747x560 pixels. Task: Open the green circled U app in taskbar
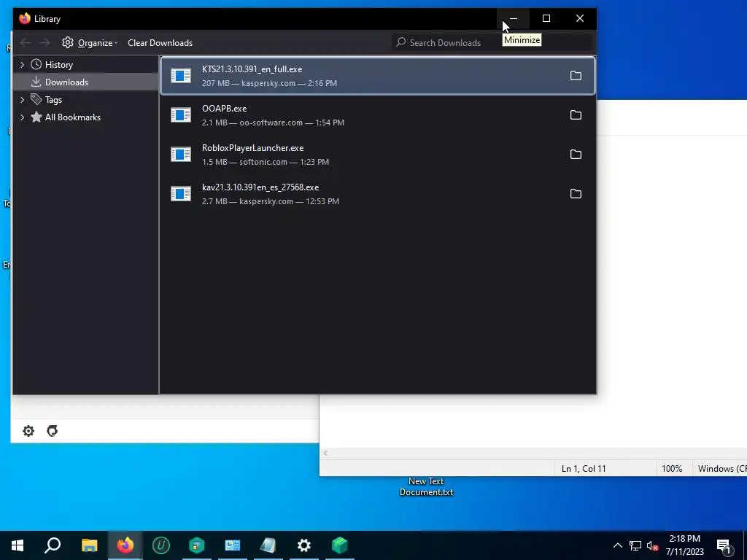161,545
